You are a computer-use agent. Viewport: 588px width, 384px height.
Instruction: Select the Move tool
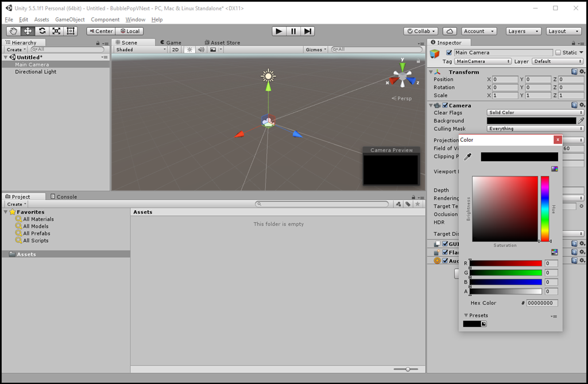28,31
